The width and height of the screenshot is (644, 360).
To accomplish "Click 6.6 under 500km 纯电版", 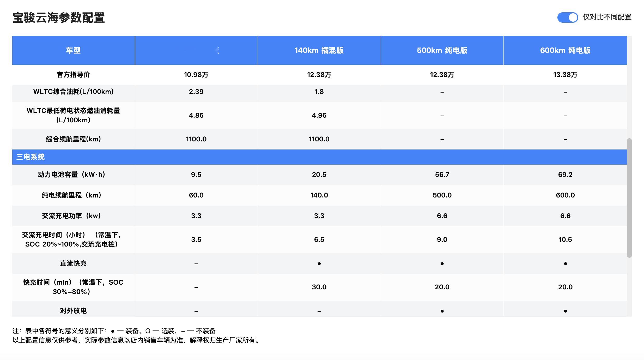I will click(442, 216).
